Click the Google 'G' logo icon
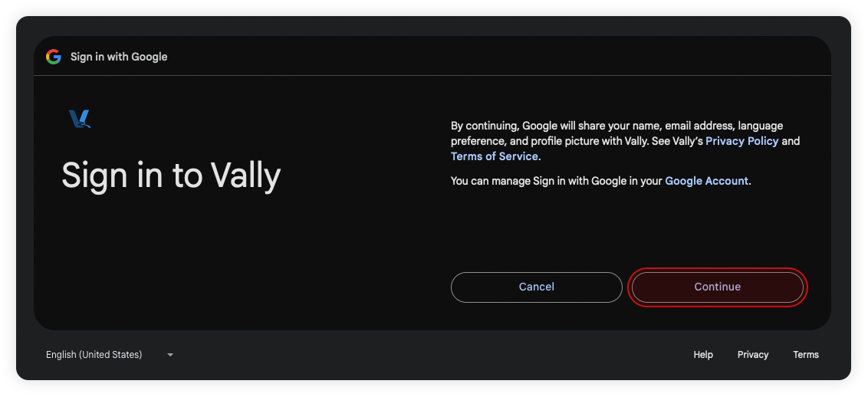 point(53,57)
